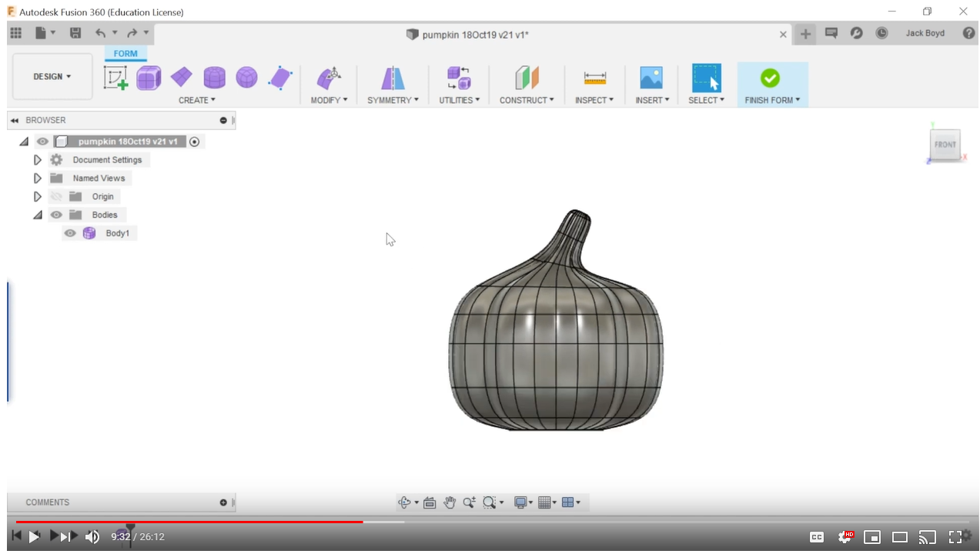
Task: Select the Plane form tool
Action: 182,77
